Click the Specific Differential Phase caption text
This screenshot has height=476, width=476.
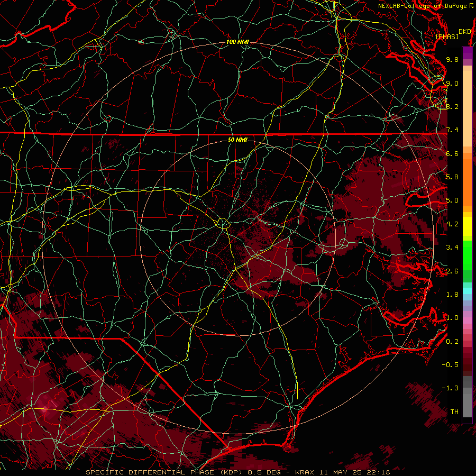238,472
